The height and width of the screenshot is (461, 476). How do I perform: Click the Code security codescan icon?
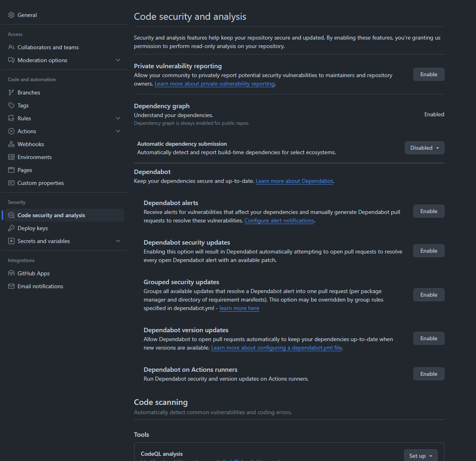click(x=11, y=215)
